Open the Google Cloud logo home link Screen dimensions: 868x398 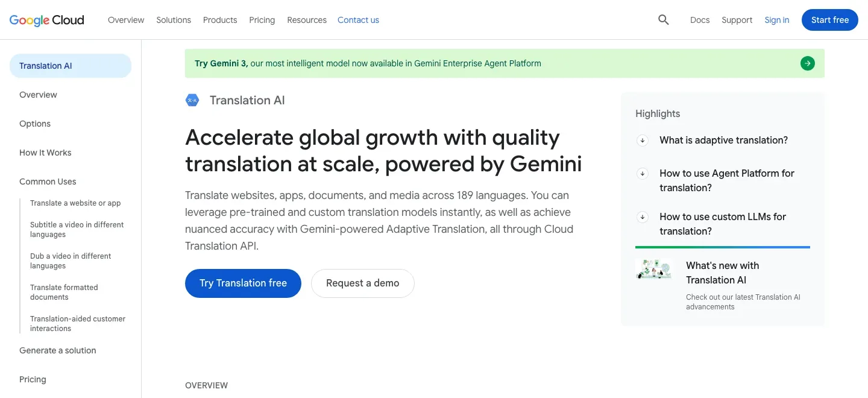tap(47, 20)
